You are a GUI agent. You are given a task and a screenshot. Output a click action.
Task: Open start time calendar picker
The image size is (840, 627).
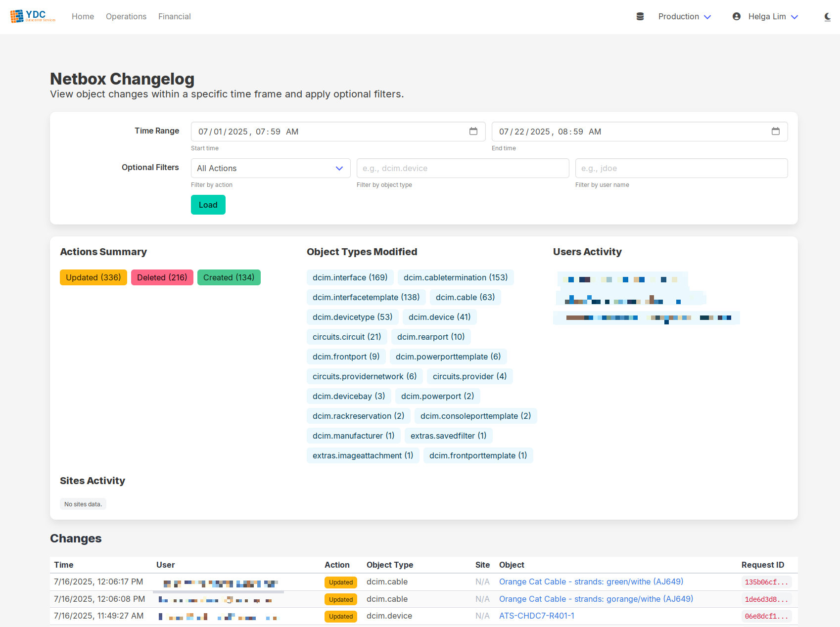473,131
